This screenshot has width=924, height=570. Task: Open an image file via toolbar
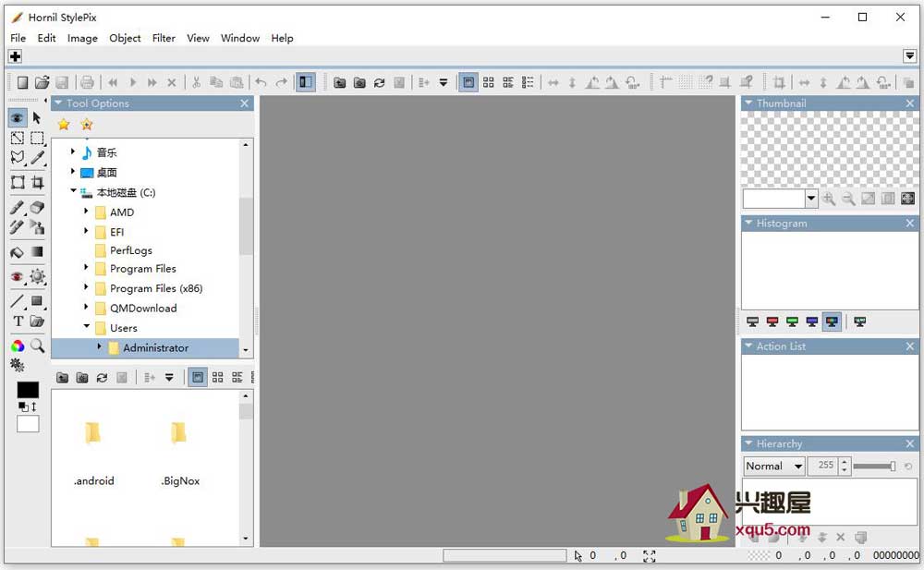[x=42, y=82]
